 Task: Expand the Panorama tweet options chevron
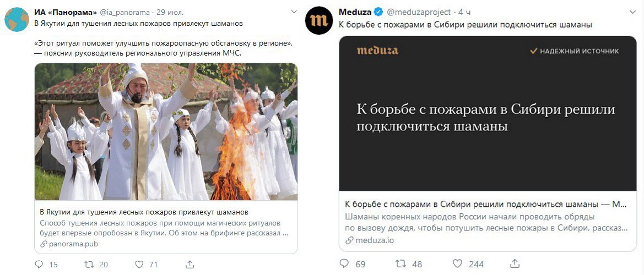pos(294,12)
